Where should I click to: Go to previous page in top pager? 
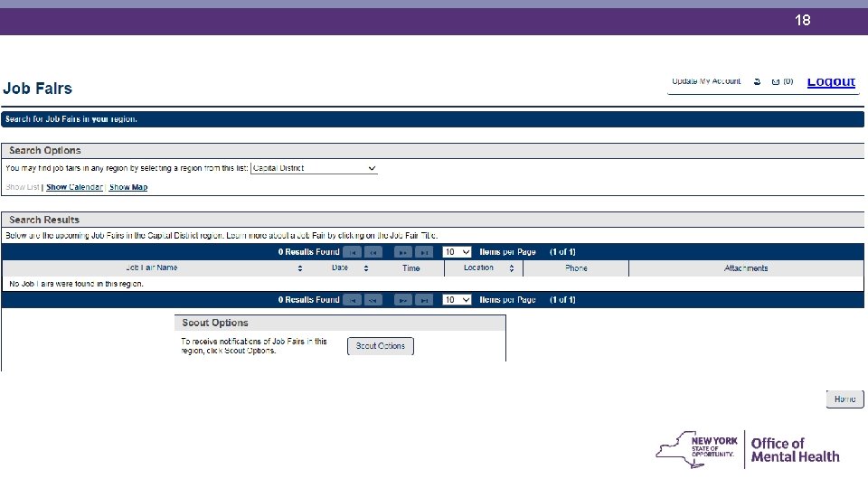pos(373,252)
